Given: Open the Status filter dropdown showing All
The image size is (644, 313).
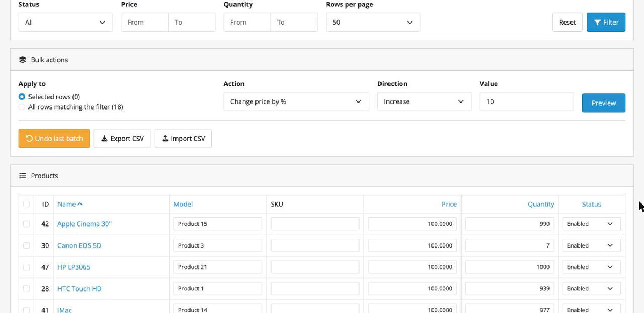Looking at the screenshot, I should pyautogui.click(x=65, y=23).
